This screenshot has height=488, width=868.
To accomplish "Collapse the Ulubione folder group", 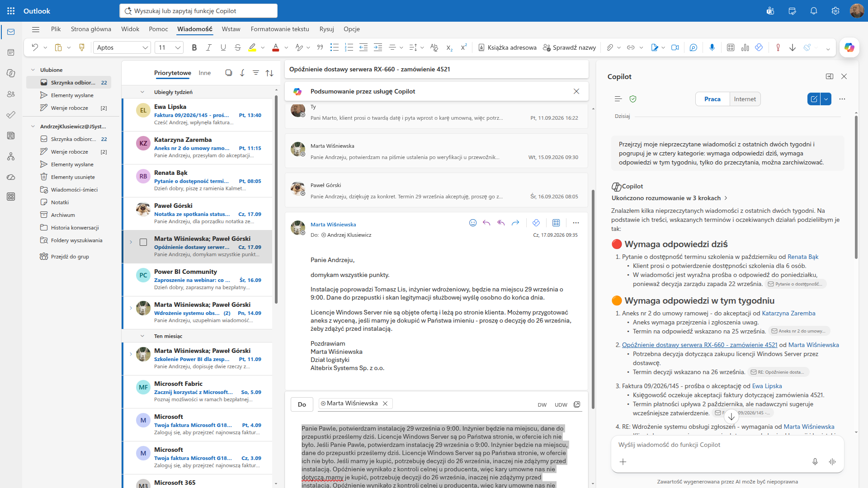I will 33,70.
